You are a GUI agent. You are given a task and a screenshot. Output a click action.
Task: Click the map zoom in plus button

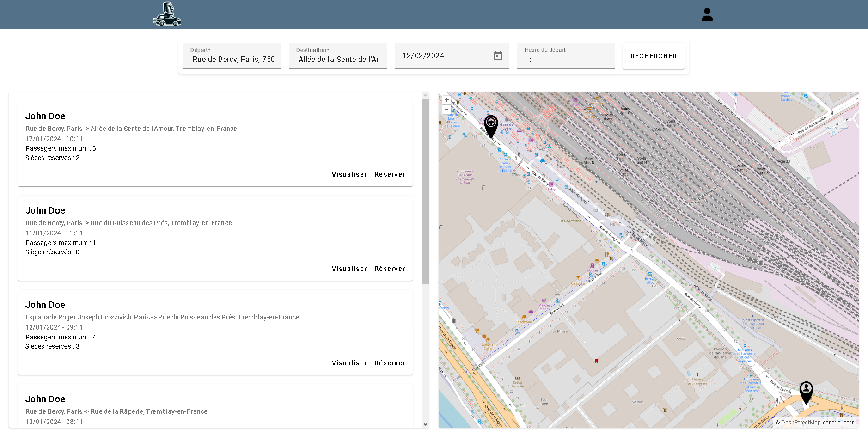tap(446, 100)
